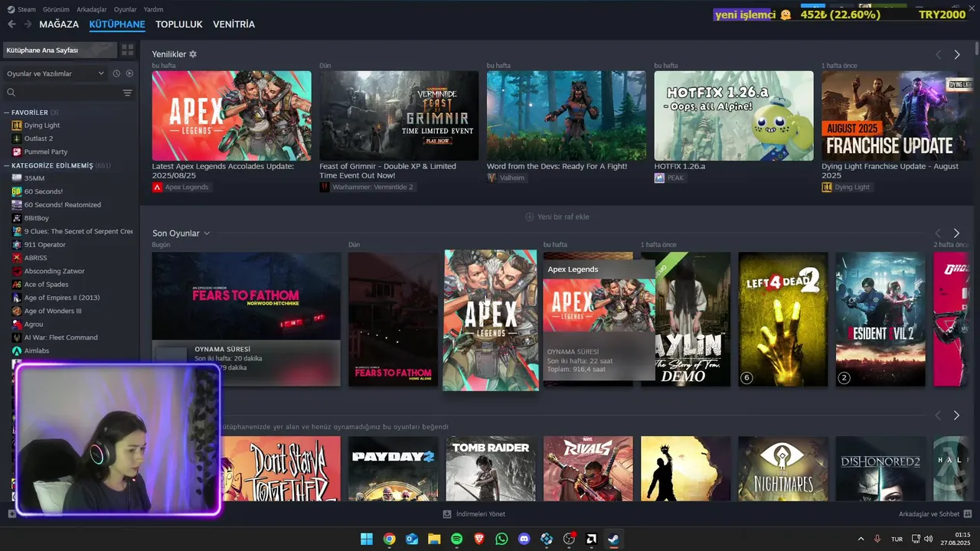Viewport: 980px width, 551px height.
Task: Open the Oyunlar menu
Action: coord(126,9)
